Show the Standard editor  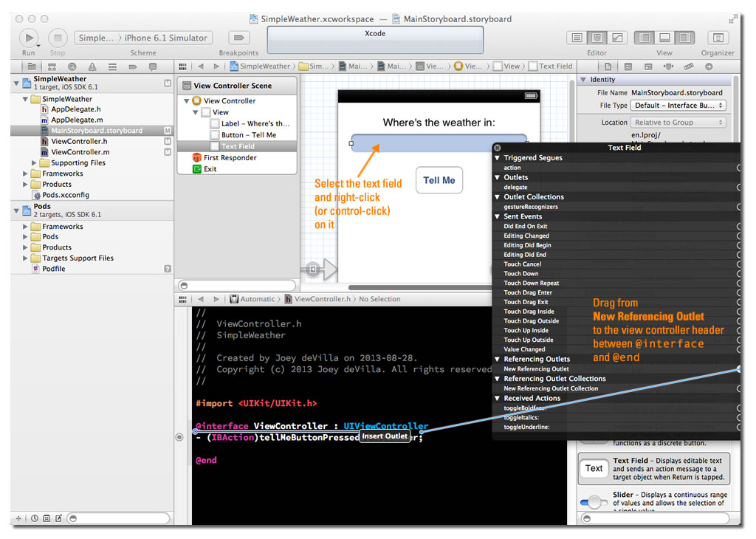(577, 38)
